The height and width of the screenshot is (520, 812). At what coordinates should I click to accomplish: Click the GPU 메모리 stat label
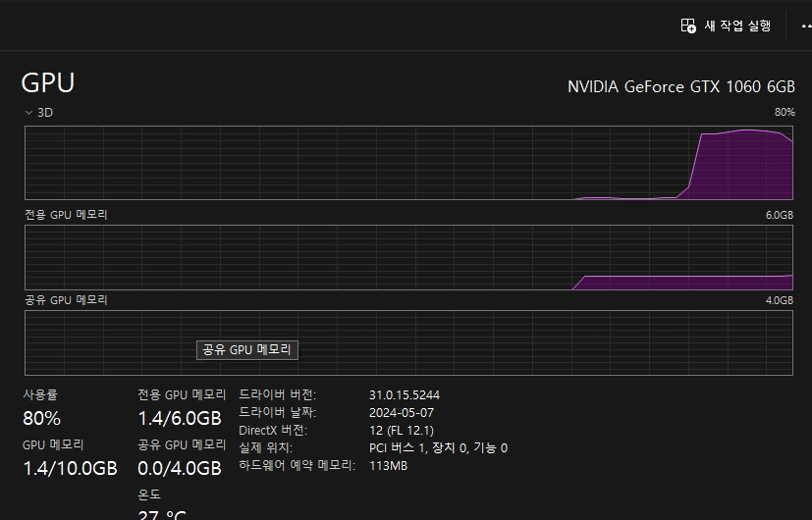53,444
